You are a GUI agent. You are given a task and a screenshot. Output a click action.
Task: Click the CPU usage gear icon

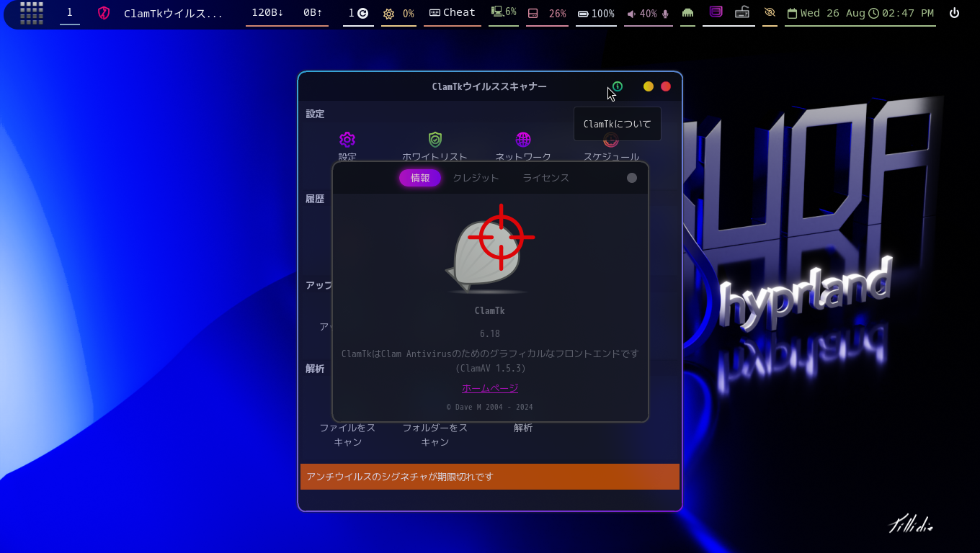point(389,14)
